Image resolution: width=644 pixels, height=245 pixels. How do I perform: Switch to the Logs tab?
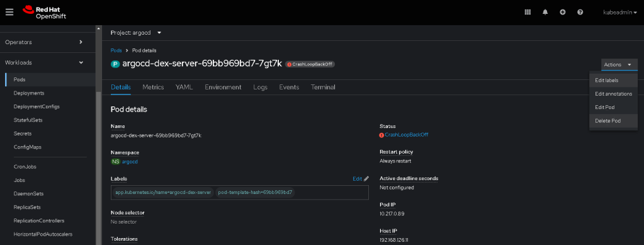[x=261, y=87]
